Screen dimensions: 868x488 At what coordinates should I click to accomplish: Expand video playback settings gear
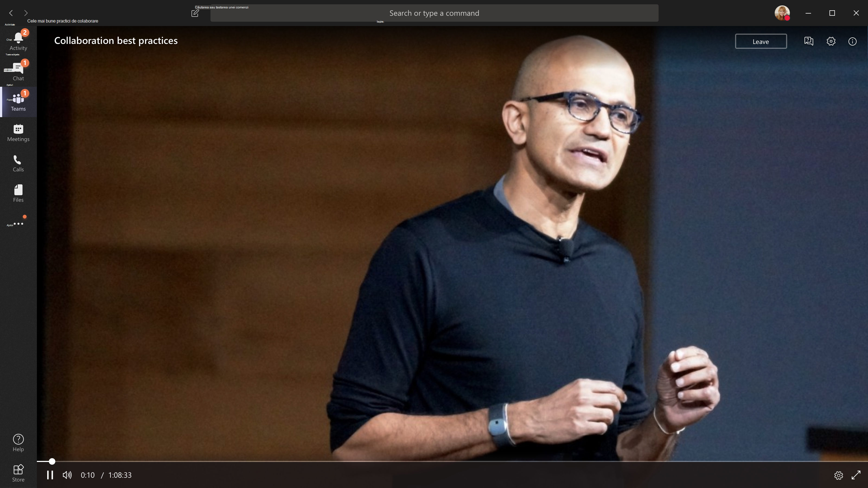point(838,475)
